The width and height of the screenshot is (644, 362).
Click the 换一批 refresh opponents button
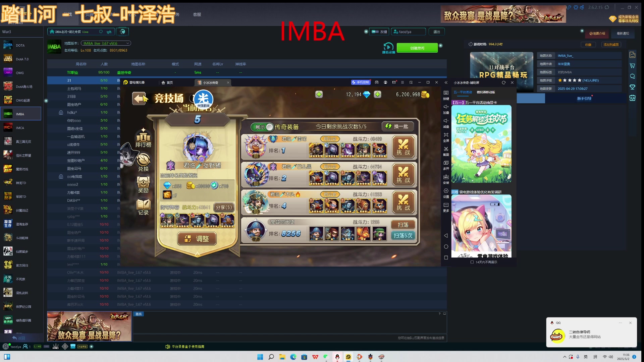tap(397, 126)
